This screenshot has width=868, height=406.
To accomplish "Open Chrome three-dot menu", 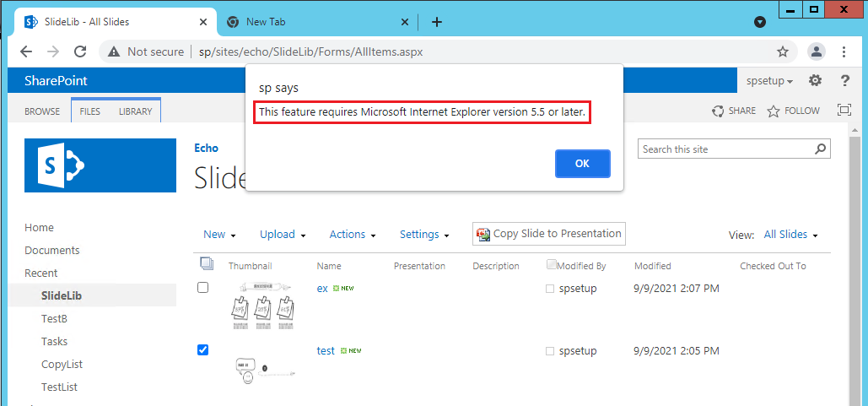I will click(844, 52).
